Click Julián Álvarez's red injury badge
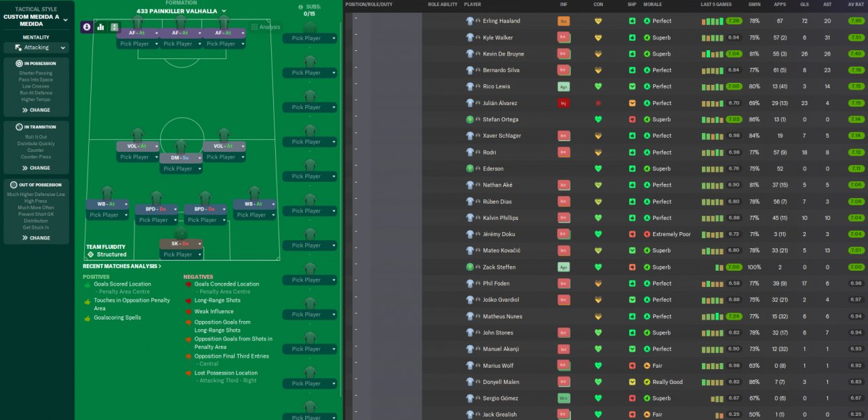Screen dimensions: 868x420 [x=564, y=103]
